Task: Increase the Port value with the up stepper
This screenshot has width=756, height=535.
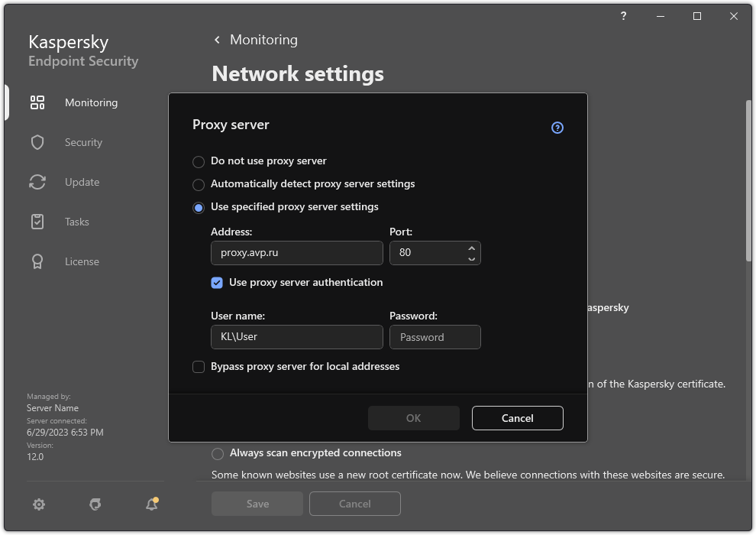Action: [471, 248]
